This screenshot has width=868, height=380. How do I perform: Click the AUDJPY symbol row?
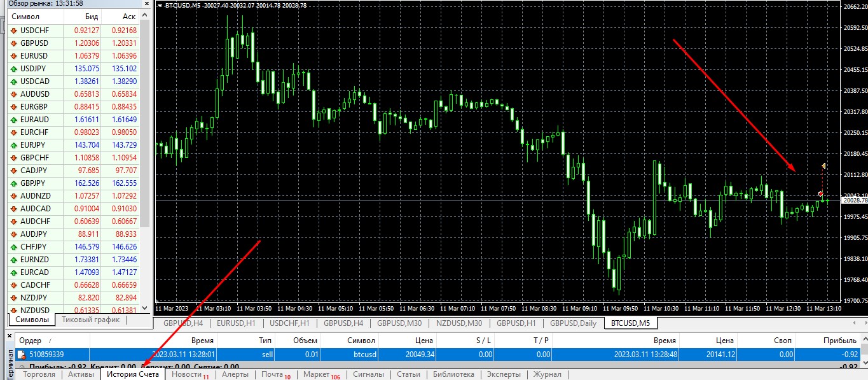pyautogui.click(x=75, y=234)
